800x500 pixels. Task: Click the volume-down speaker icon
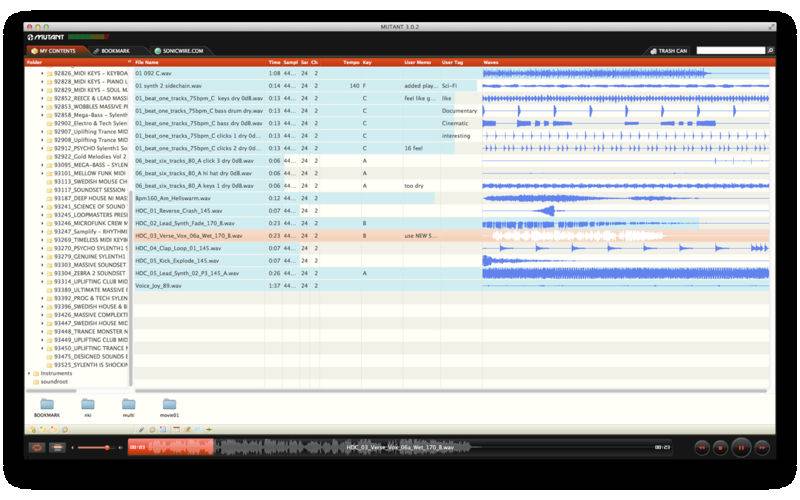click(x=72, y=447)
